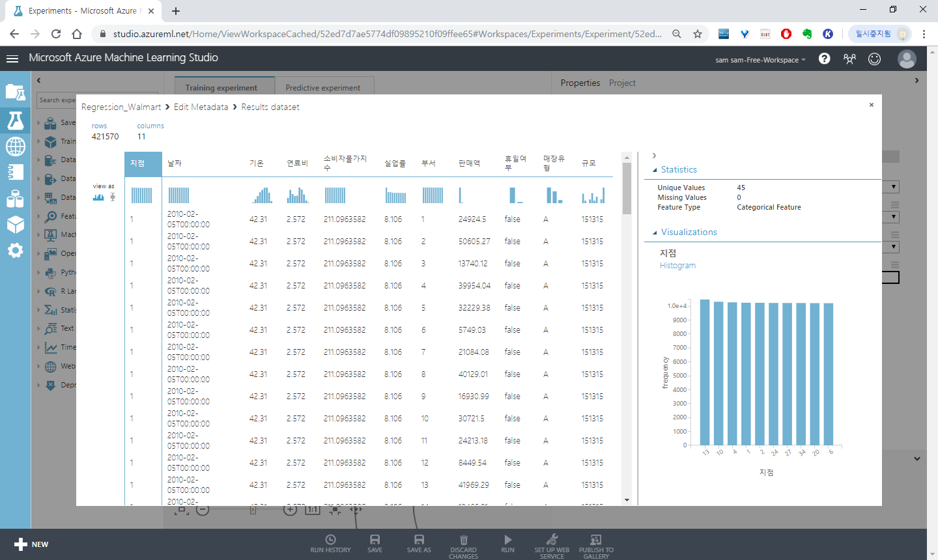Screen dimensions: 938x560
Task: Click Set Up Web Service icon
Action: tap(552, 539)
